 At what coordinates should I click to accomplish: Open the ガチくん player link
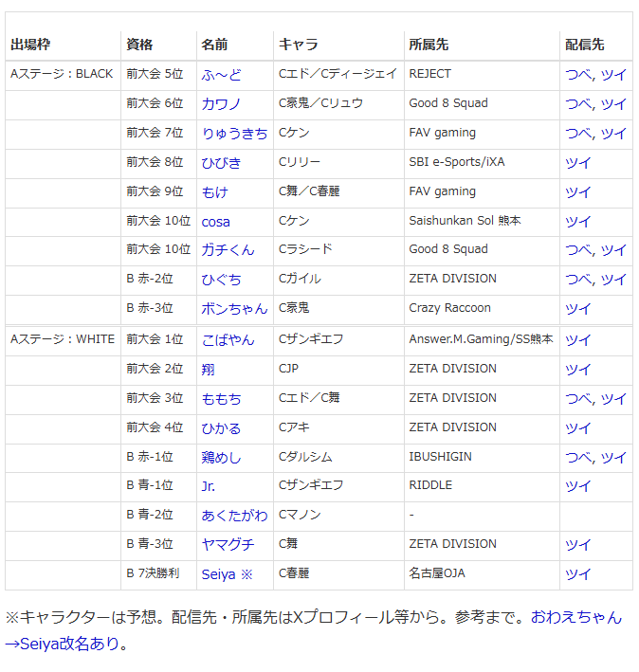(228, 250)
